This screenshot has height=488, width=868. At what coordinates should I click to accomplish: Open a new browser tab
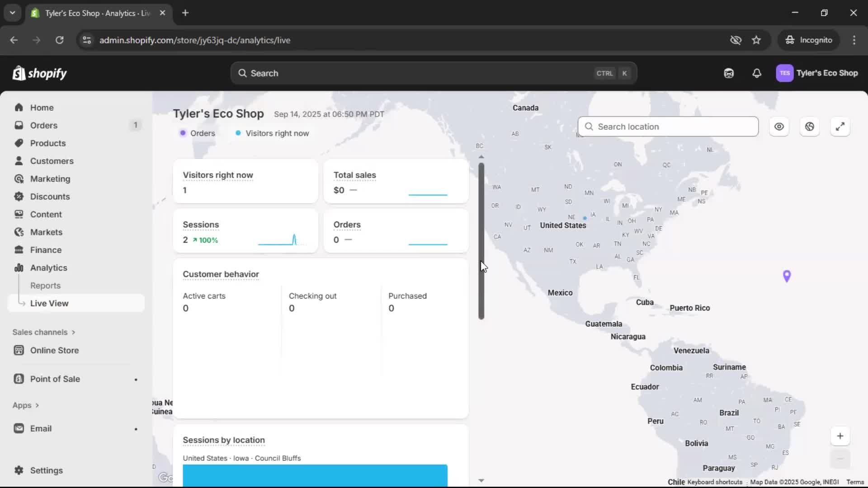click(185, 13)
